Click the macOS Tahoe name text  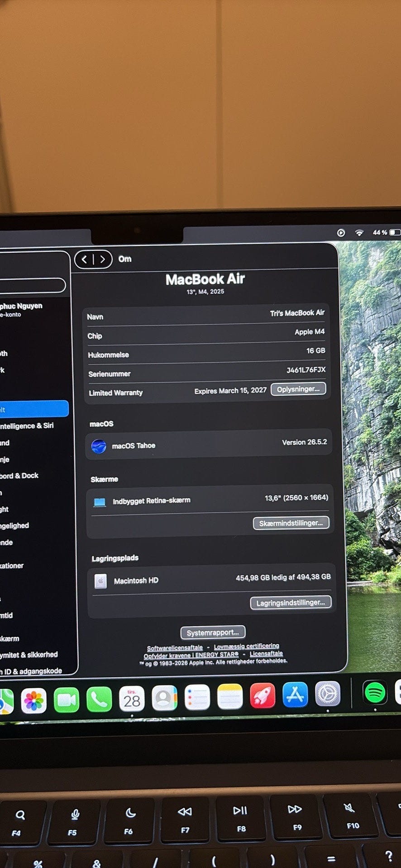pyautogui.click(x=134, y=446)
